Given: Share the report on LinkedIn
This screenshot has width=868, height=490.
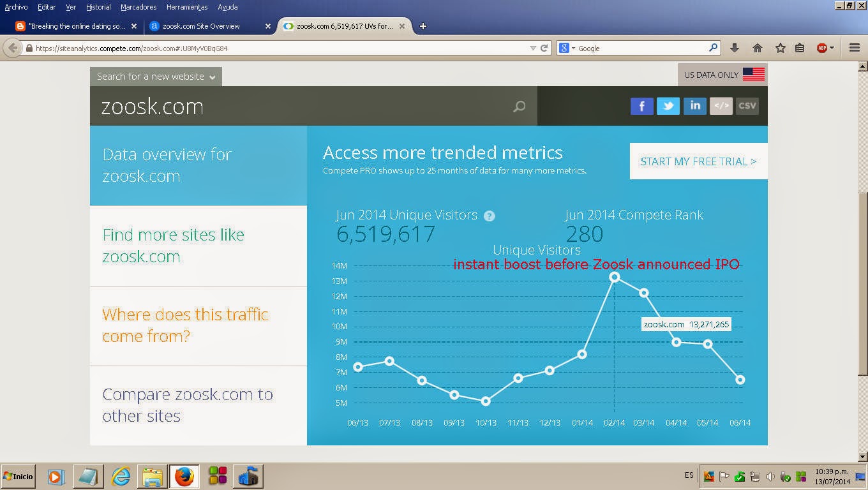Looking at the screenshot, I should click(x=694, y=106).
